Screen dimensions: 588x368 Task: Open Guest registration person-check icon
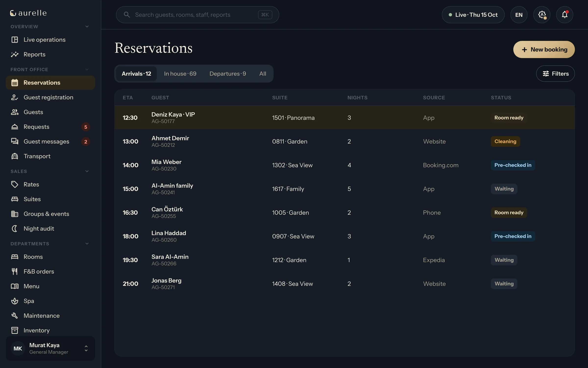[x=15, y=97]
